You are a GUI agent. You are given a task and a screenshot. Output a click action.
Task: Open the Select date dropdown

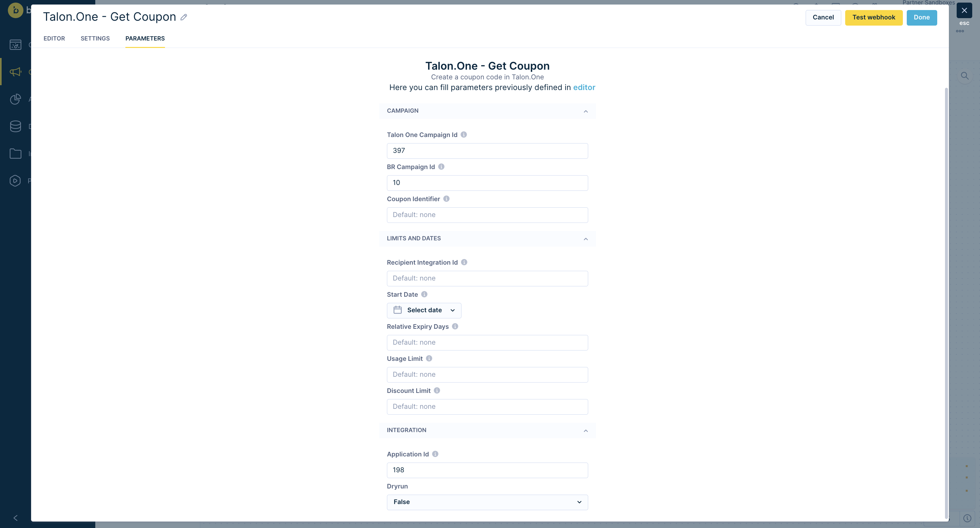tap(423, 310)
